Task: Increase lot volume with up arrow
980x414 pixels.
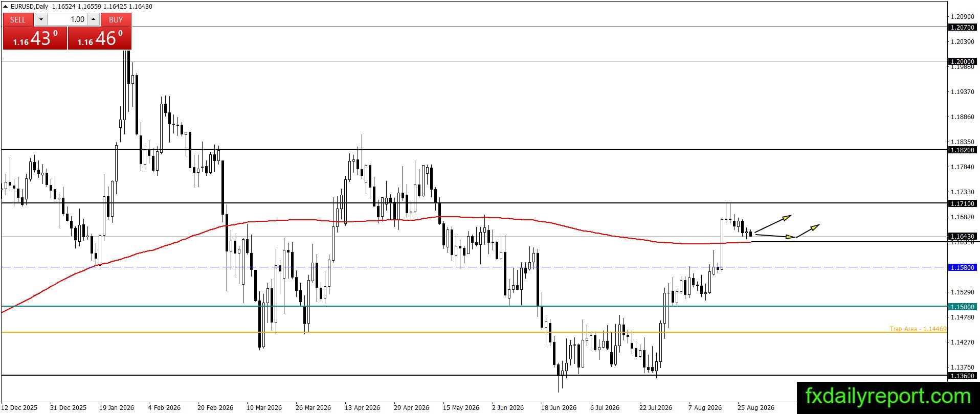Action: pyautogui.click(x=93, y=19)
